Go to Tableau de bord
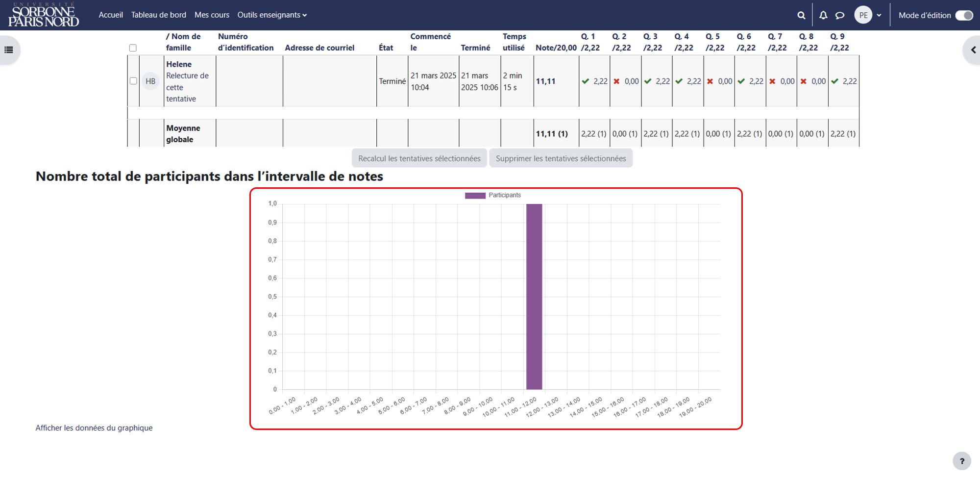The height and width of the screenshot is (480, 980). [159, 15]
